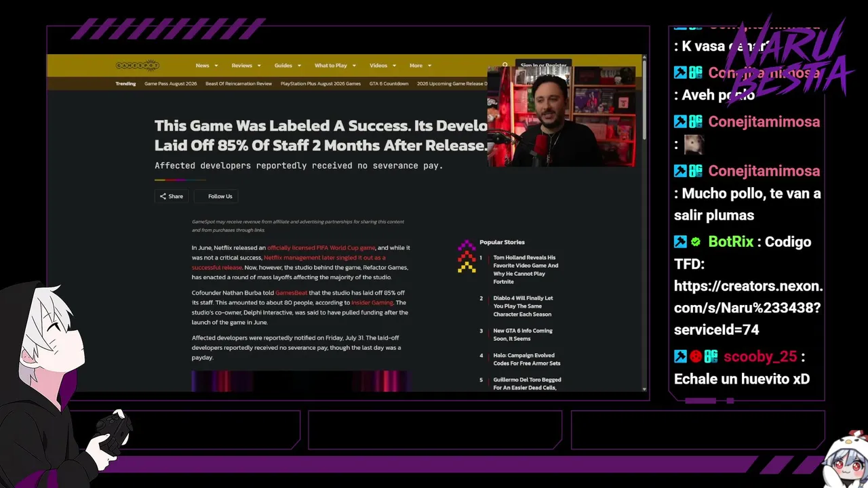Click the GameSpot affiliate disclosure text
Image resolution: width=868 pixels, height=488 pixels.
(x=298, y=226)
